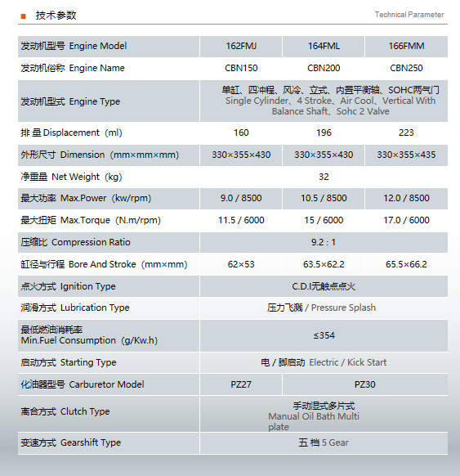Click the Pressure Splash lubrication text
This screenshot has width=460, height=476.
(343, 308)
